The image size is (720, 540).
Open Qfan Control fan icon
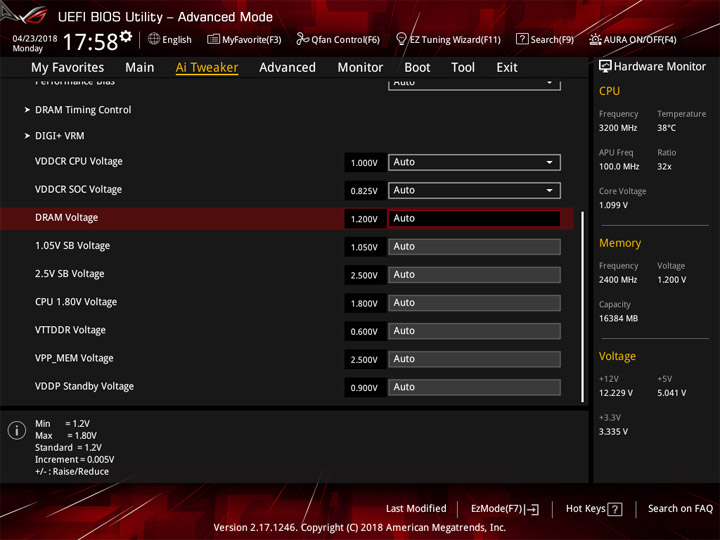(x=302, y=39)
